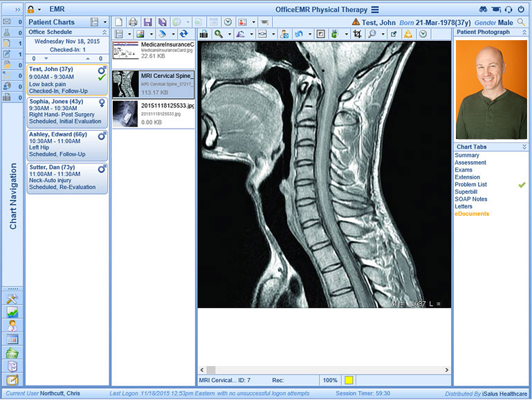
Task: Save using the purple floppy disk icon
Action: [147, 22]
